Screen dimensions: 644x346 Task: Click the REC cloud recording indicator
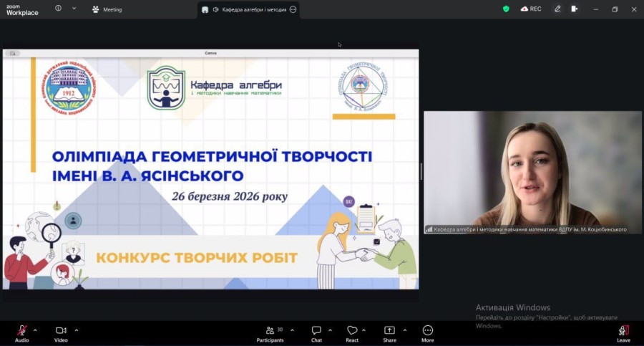(531, 9)
